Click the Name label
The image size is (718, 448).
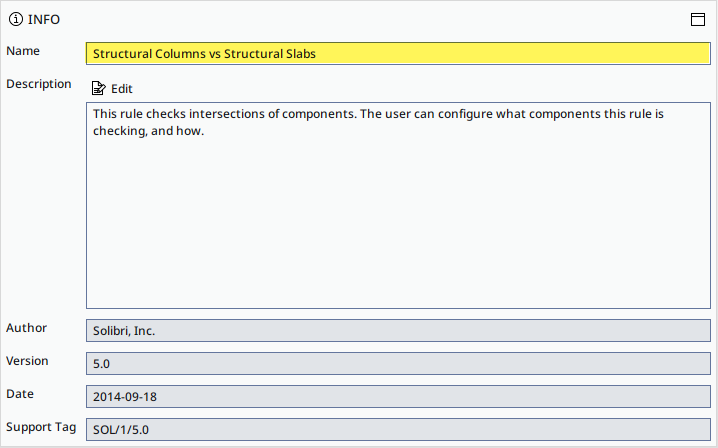click(x=23, y=51)
